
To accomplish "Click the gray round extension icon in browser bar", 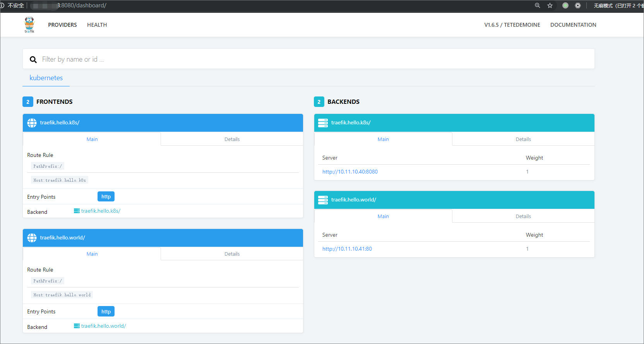I will click(x=578, y=5).
